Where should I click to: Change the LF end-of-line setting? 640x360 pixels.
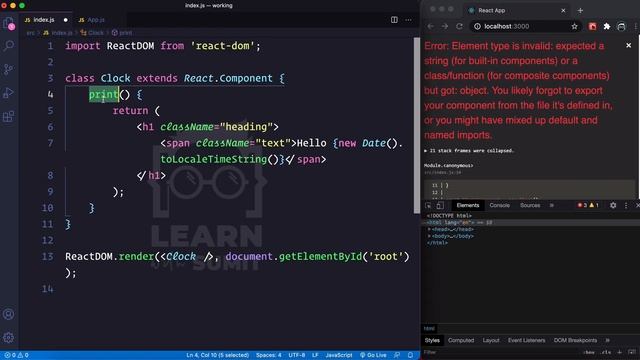315,355
